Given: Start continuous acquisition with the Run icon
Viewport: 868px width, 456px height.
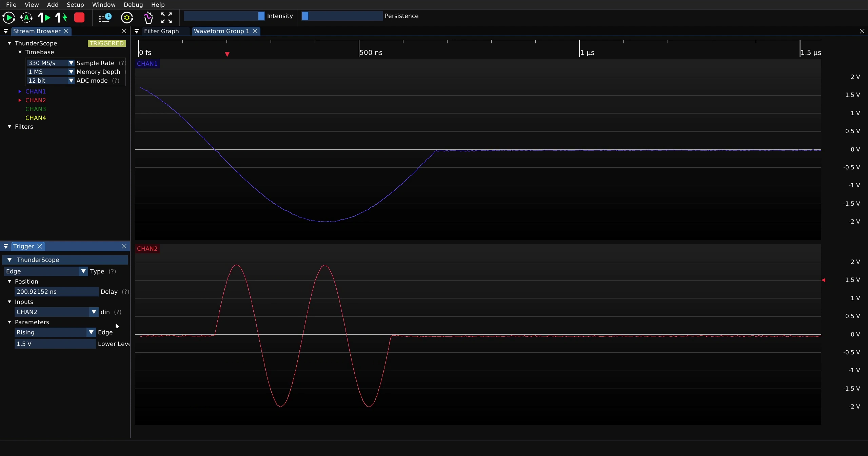Looking at the screenshot, I should point(8,18).
